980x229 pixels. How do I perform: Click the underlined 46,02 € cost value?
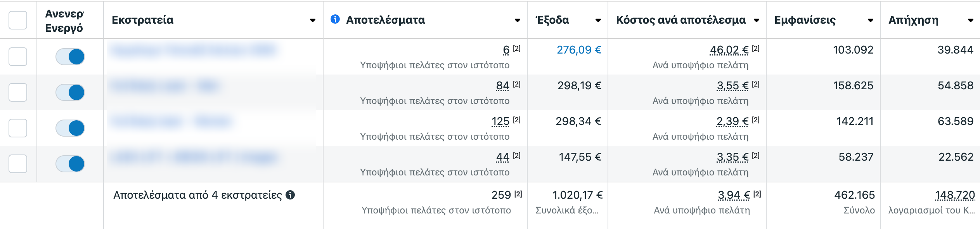point(729,50)
